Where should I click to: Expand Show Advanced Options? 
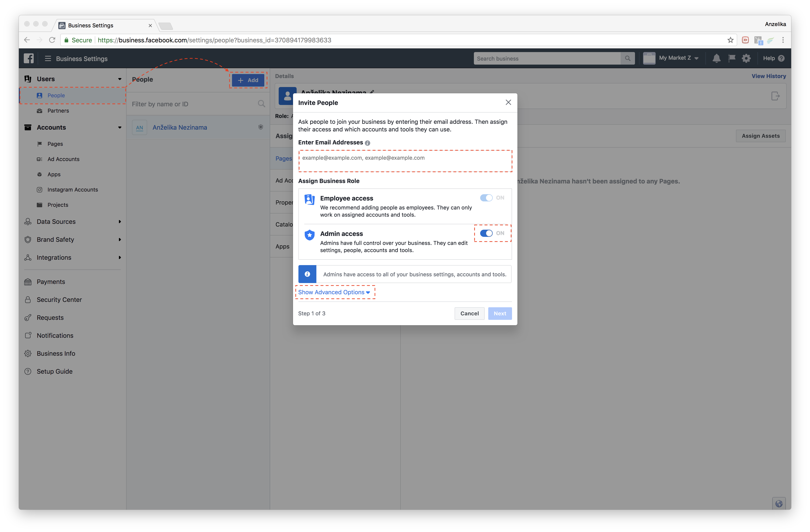334,292
